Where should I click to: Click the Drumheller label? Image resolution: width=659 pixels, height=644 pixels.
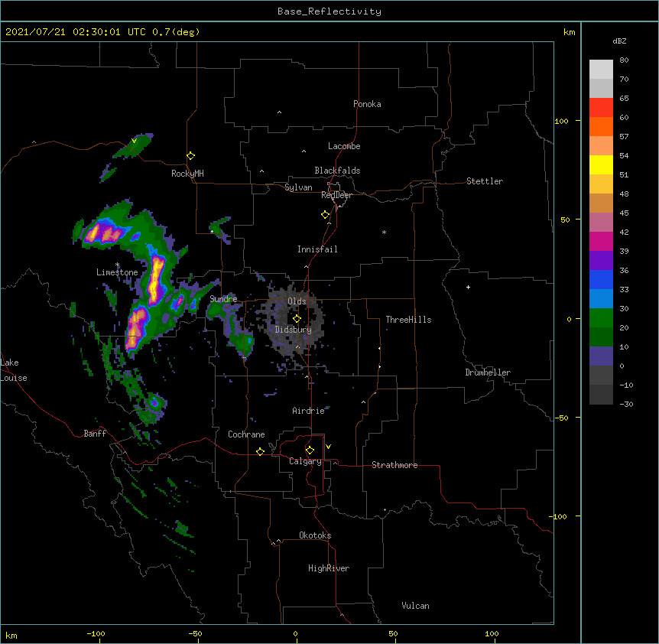click(488, 372)
